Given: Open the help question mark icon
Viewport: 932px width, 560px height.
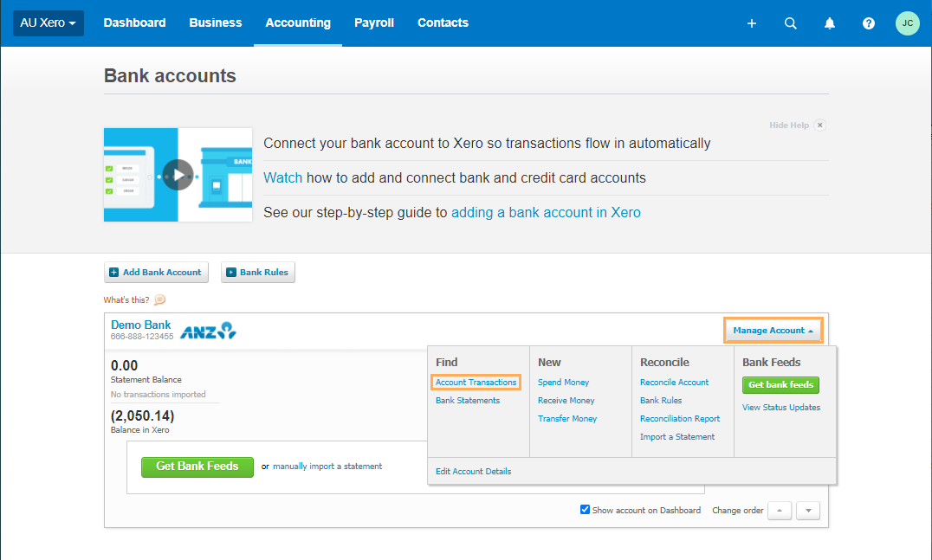Looking at the screenshot, I should (869, 23).
